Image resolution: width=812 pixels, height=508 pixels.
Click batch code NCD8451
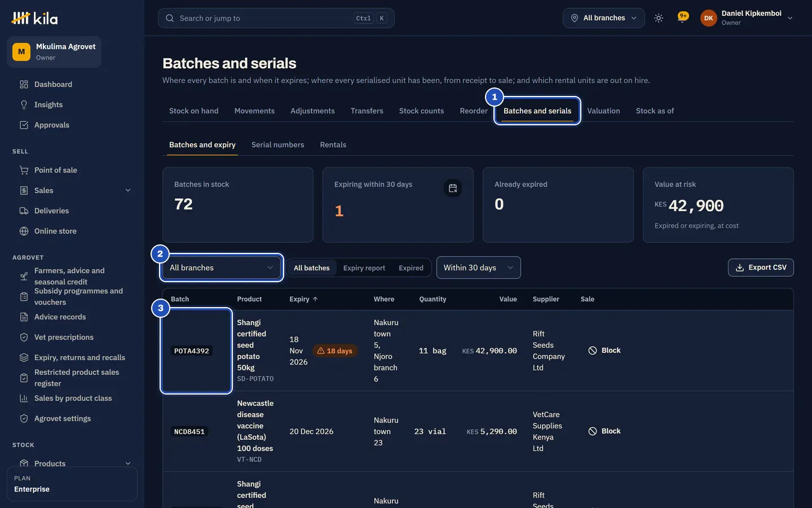(x=189, y=432)
